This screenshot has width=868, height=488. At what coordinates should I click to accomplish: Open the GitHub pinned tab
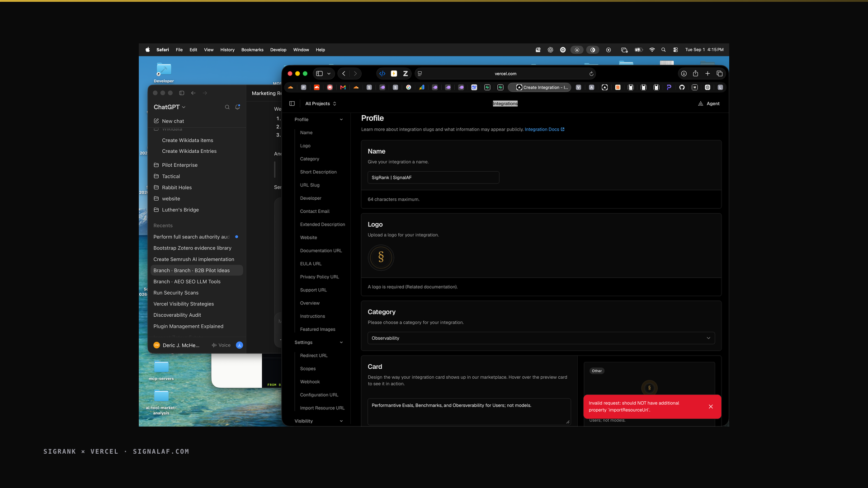coord(682,87)
